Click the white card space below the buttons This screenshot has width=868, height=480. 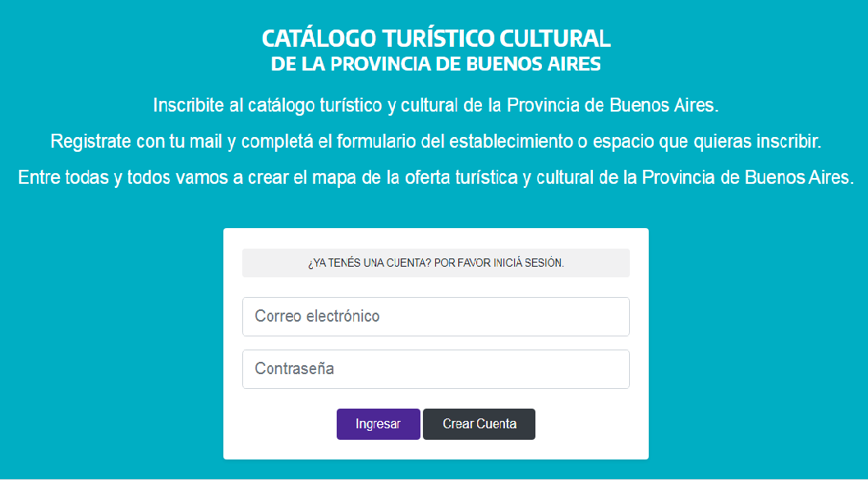(435, 450)
